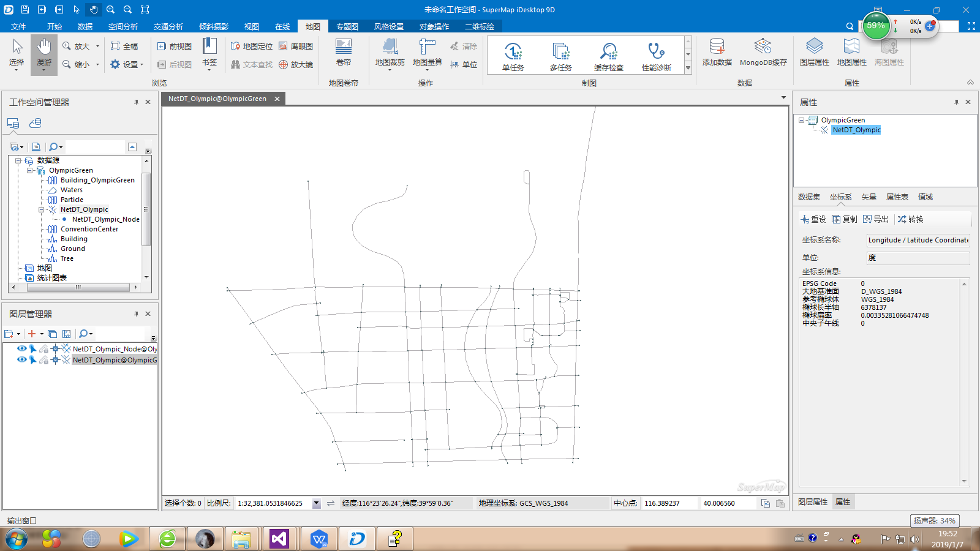Toggle editable lock for NetDT_Olympic_Node layer
Screen dimensions: 980x551
(43, 349)
